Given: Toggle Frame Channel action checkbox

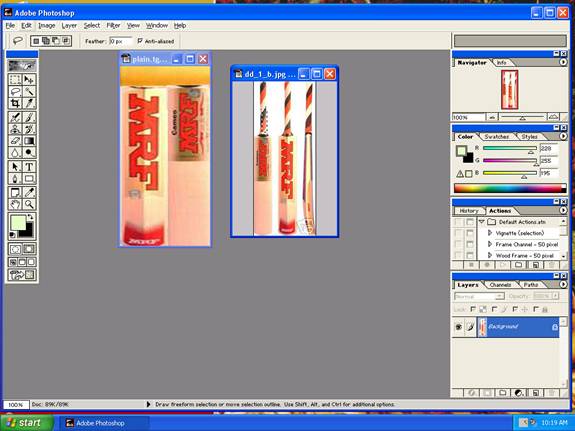Looking at the screenshot, I should click(458, 244).
